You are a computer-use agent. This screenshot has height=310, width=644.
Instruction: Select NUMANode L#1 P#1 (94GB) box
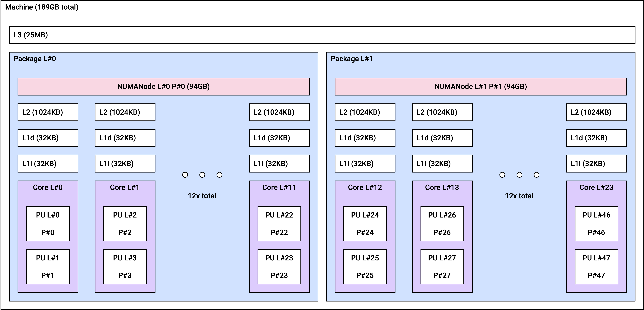point(481,87)
